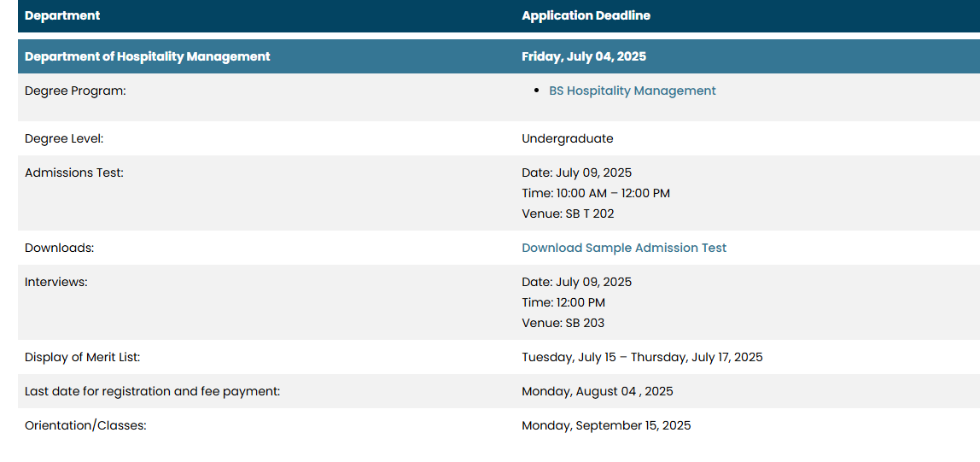This screenshot has width=980, height=462.
Task: Click the Department of Hospitality Management row title
Action: tap(148, 56)
